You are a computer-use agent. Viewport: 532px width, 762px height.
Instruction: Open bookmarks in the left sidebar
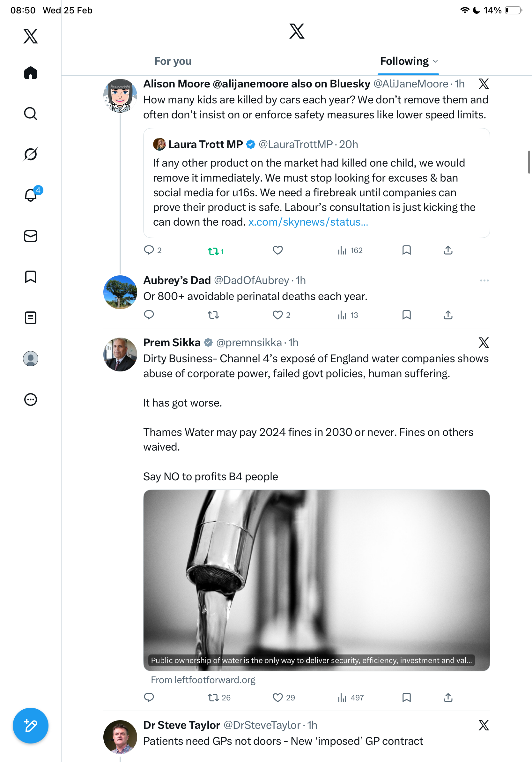31,277
